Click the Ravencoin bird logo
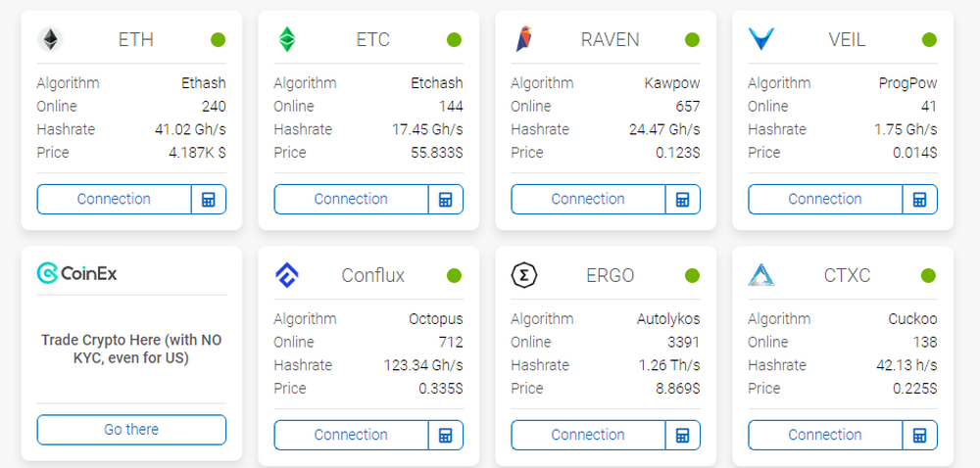 coord(523,39)
